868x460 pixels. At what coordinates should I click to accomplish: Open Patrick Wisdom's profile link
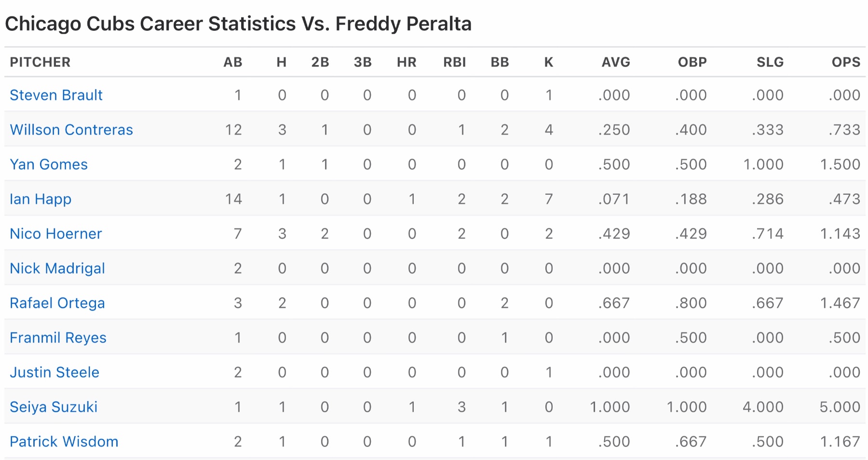[x=64, y=442]
